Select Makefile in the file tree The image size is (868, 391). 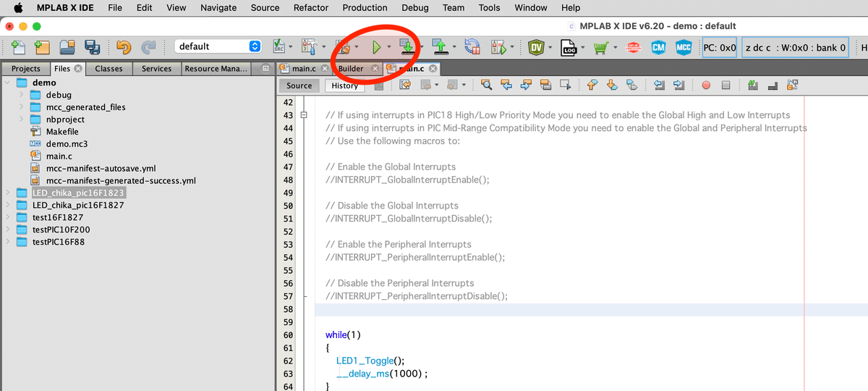62,132
